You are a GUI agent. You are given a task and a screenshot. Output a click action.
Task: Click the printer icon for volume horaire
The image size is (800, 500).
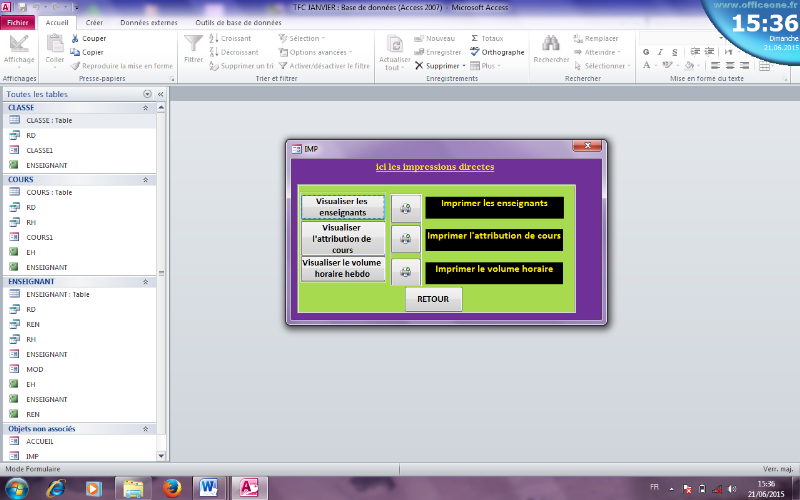tap(405, 271)
